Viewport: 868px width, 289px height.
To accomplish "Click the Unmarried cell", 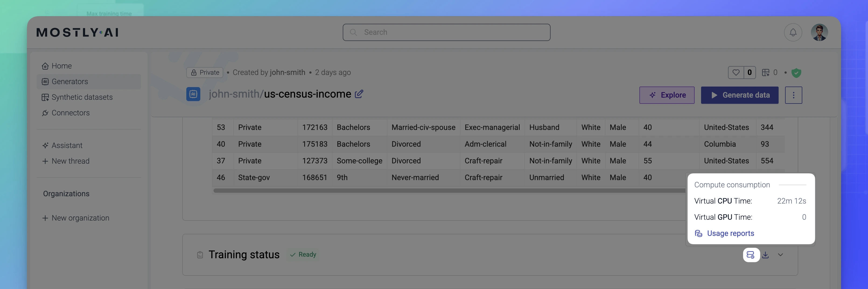I will (x=550, y=177).
